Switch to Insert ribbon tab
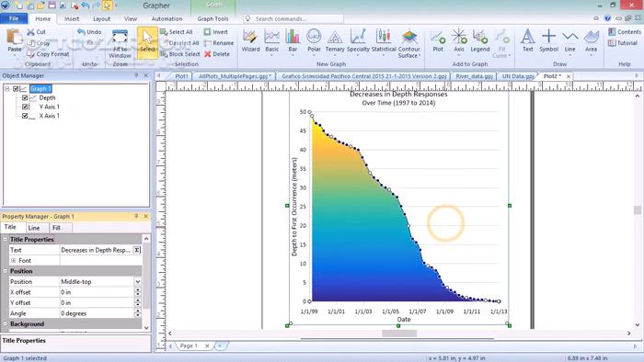 coord(72,19)
